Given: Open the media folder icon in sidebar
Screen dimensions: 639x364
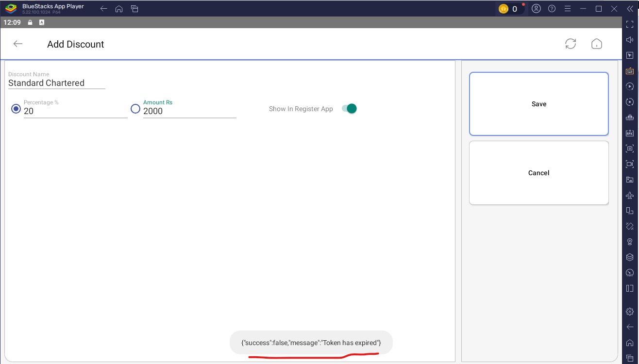Looking at the screenshot, I should [x=630, y=180].
